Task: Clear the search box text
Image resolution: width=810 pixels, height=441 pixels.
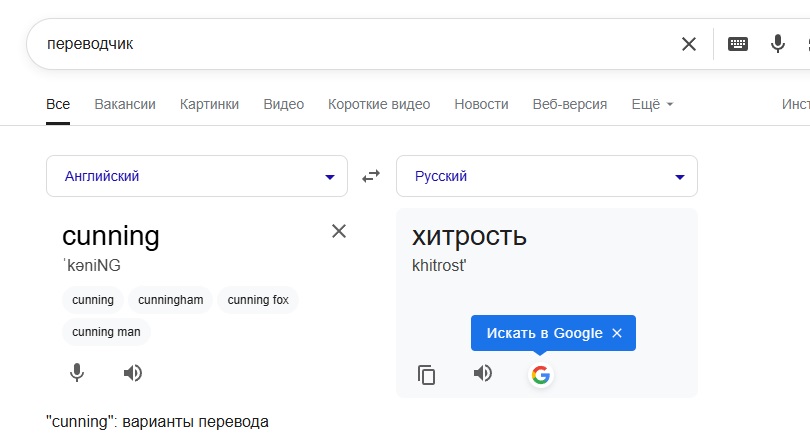Action: coord(689,44)
